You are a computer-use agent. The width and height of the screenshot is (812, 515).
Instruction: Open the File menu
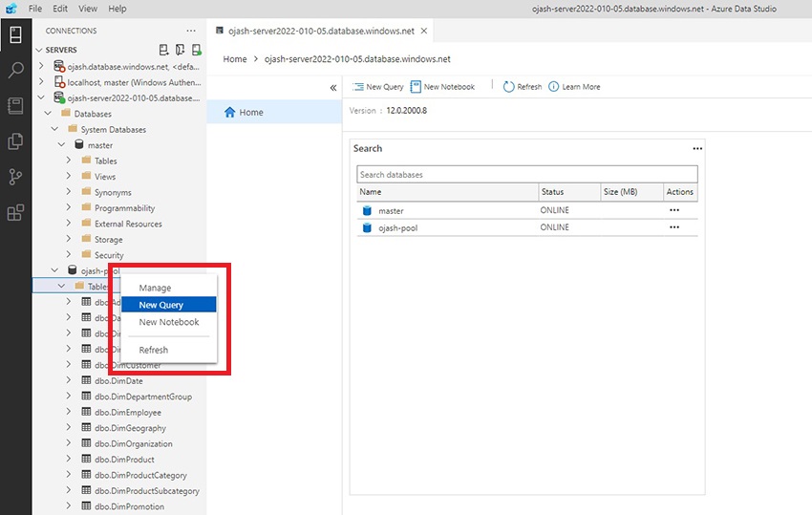coord(35,9)
